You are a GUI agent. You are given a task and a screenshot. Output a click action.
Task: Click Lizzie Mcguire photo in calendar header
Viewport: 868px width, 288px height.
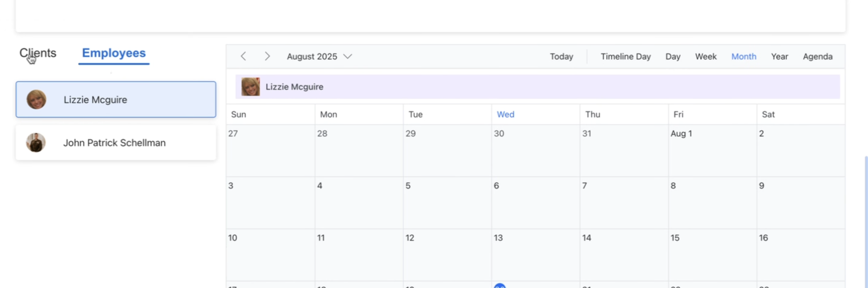click(250, 87)
